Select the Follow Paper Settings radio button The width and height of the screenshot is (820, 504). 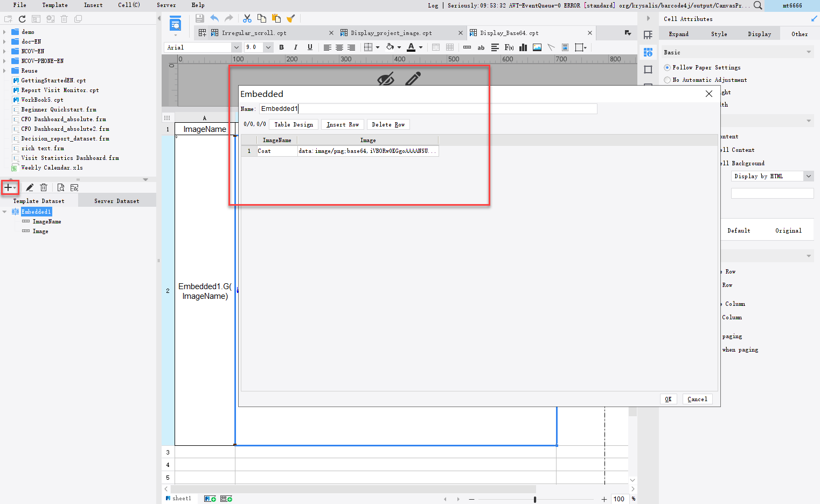coord(668,67)
